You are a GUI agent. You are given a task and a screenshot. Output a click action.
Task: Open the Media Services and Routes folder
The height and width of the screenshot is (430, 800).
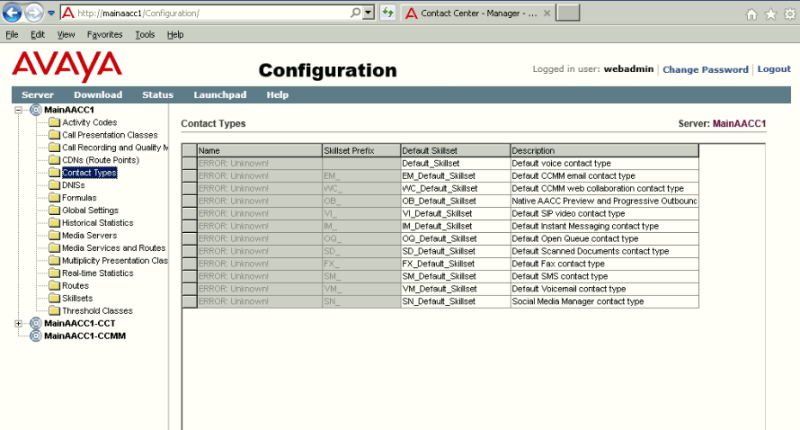pos(114,248)
